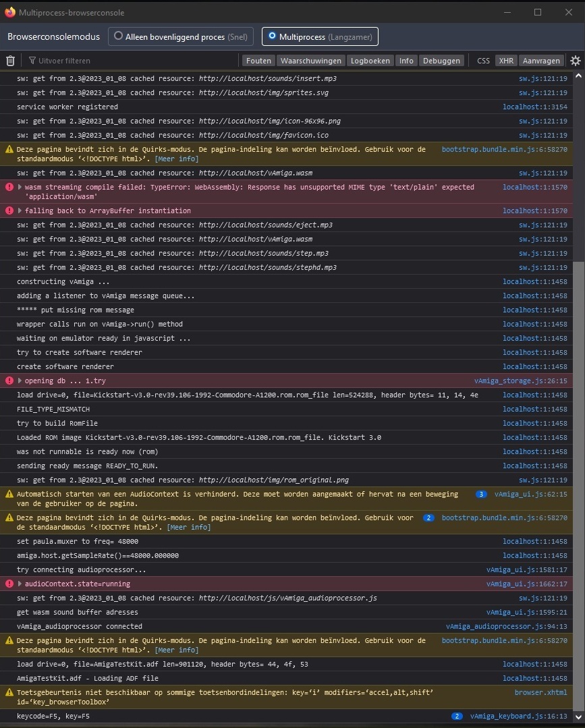
Task: Clear console output with trash icon
Action: pos(10,60)
